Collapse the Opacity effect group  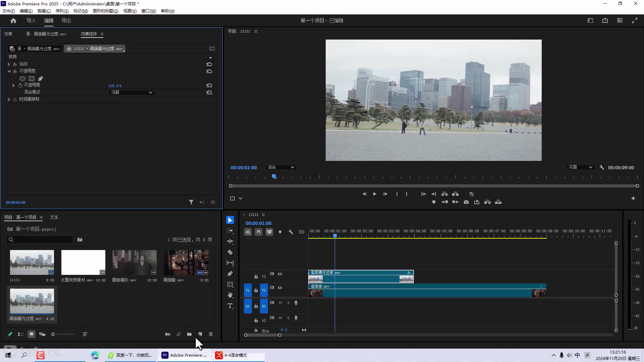point(9,71)
